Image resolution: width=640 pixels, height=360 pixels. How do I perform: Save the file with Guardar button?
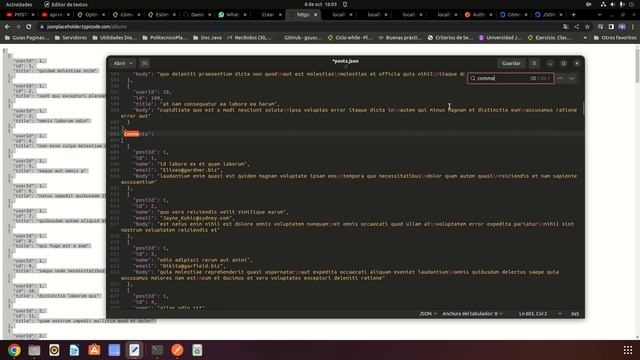click(x=511, y=63)
